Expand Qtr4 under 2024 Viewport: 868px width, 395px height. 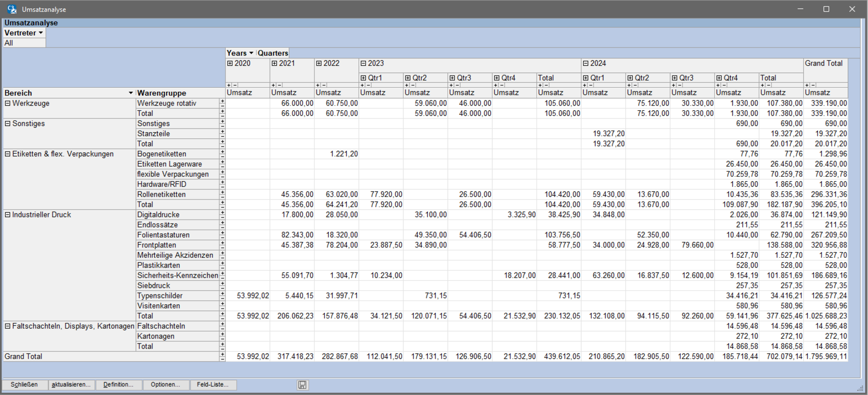click(x=719, y=78)
